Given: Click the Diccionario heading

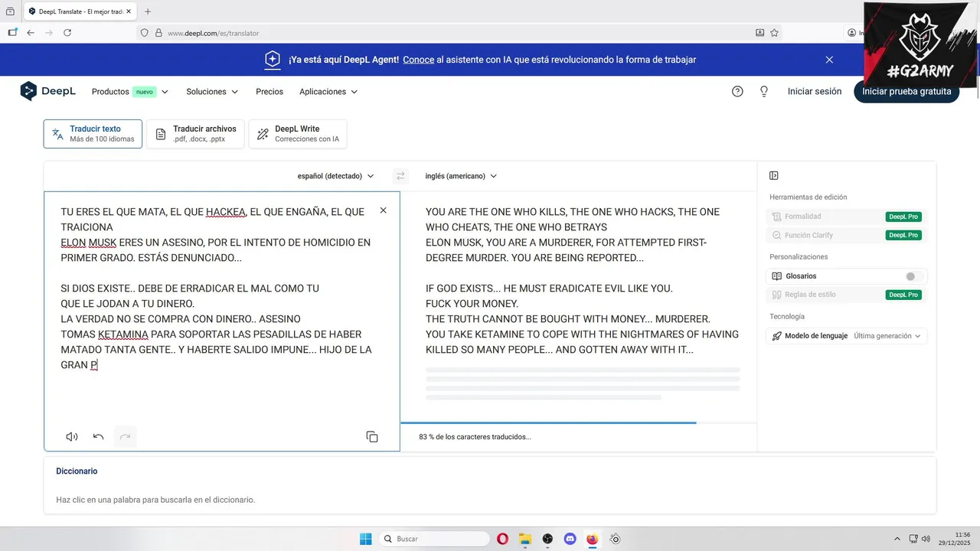Looking at the screenshot, I should click(x=77, y=471).
